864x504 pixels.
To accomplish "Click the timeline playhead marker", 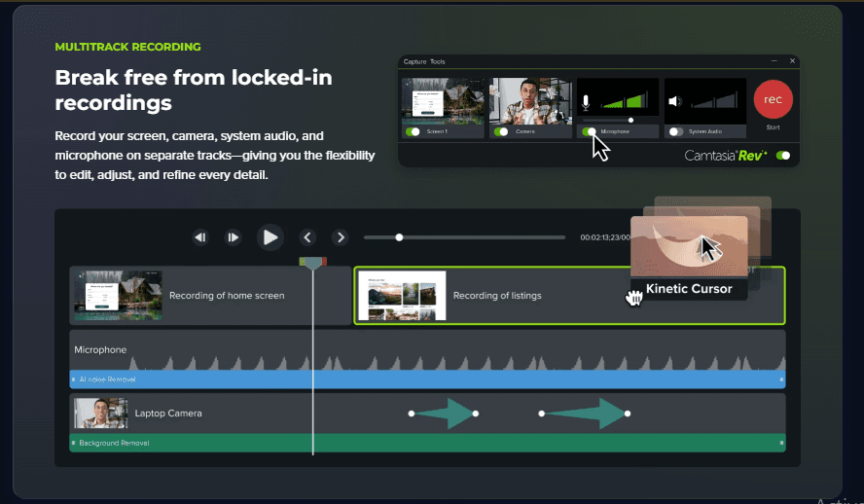I will click(313, 263).
